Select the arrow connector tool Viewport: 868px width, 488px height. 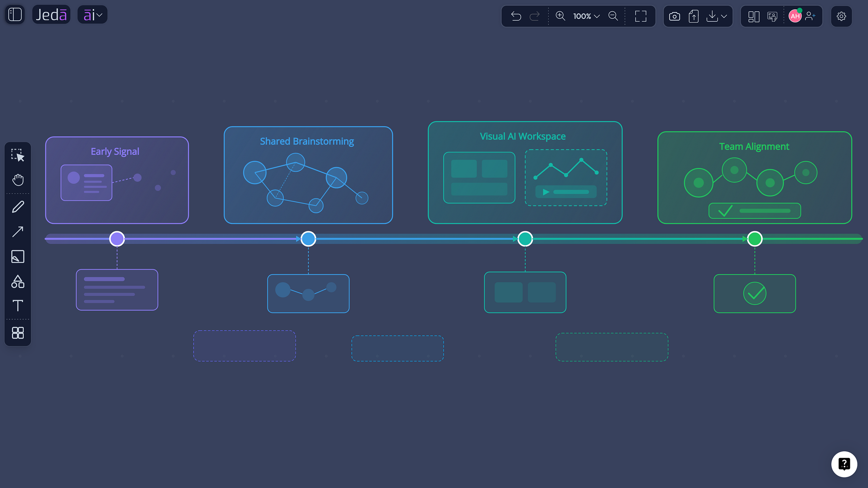[17, 232]
